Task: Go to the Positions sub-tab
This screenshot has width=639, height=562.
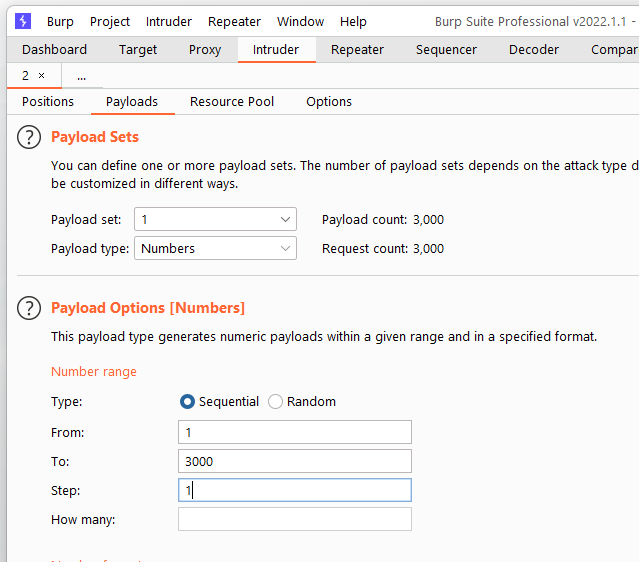Action: [x=48, y=102]
